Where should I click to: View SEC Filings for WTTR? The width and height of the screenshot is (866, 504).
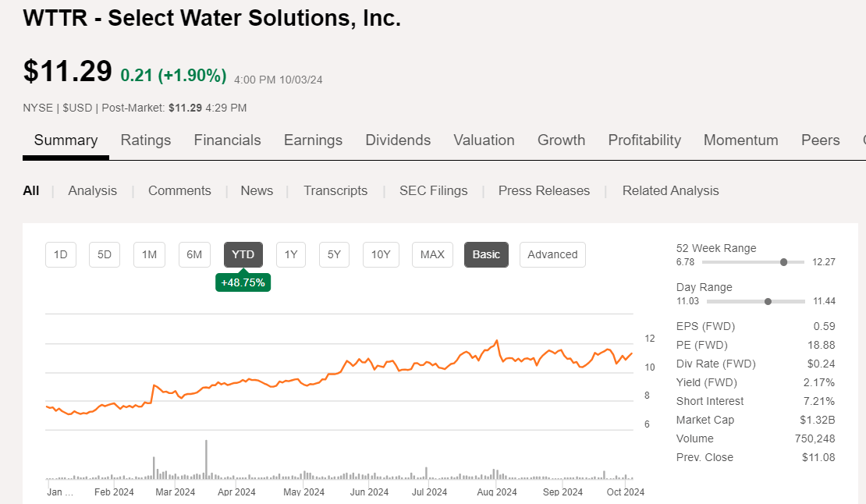[x=433, y=190]
